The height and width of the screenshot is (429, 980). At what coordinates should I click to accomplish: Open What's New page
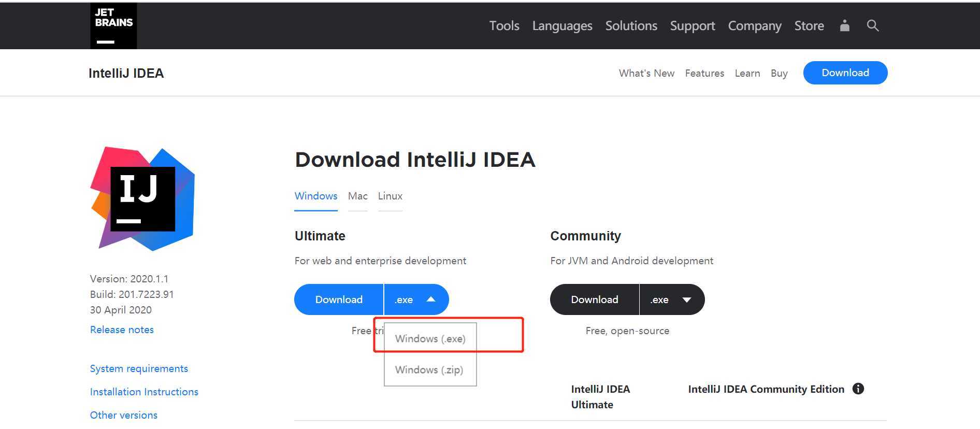coord(646,74)
